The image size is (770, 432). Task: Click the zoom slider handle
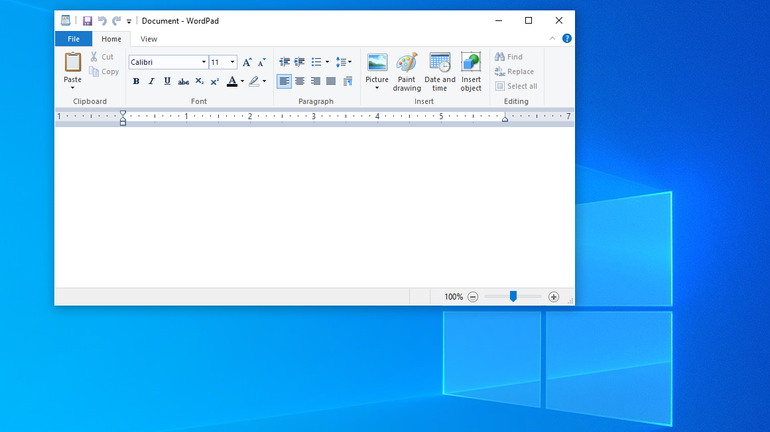[513, 297]
